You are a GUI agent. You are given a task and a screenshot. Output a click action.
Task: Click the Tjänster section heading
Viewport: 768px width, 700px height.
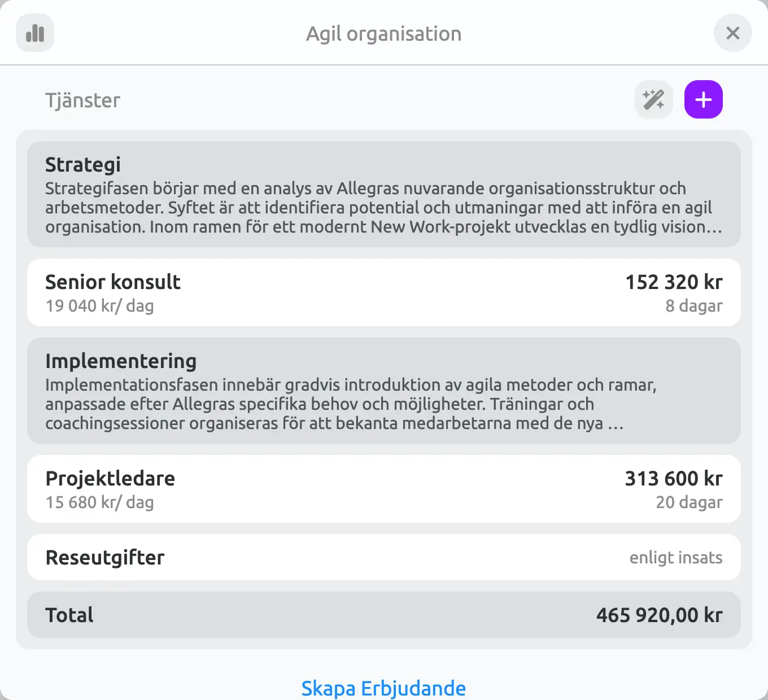pos(82,100)
